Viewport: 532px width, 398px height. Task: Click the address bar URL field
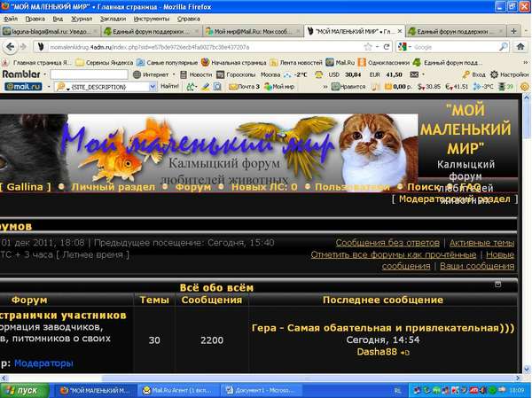tap(195, 46)
